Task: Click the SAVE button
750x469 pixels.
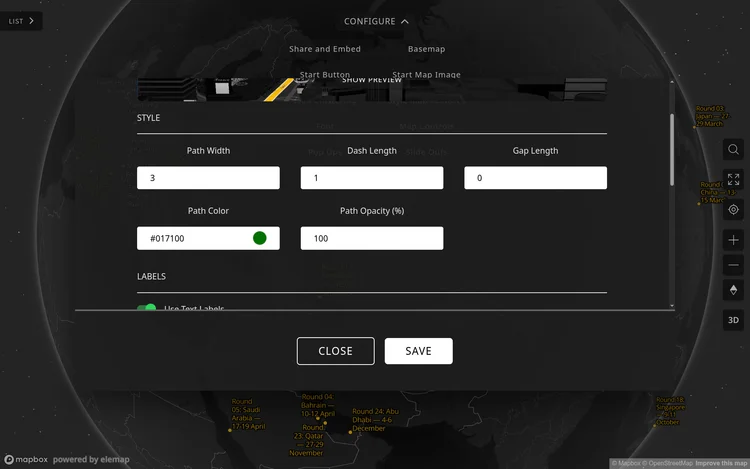Action: [419, 351]
